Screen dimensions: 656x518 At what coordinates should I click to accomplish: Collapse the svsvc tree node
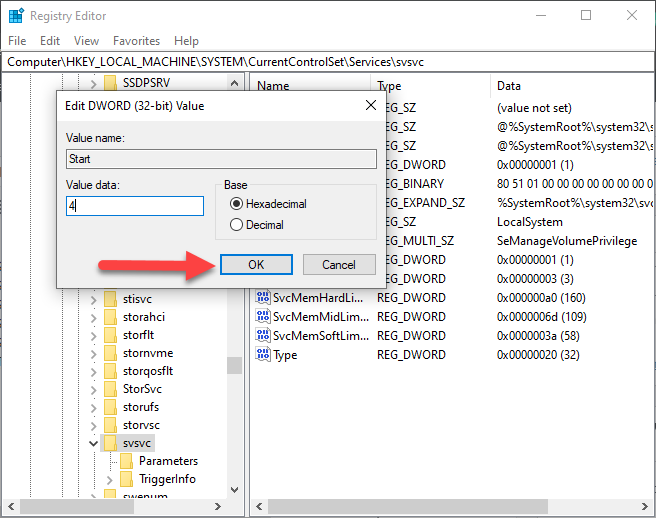94,443
